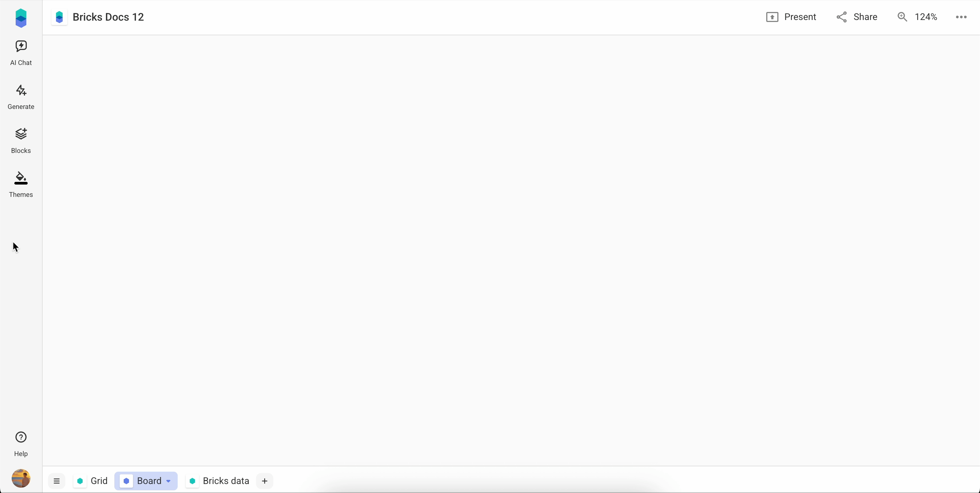Image resolution: width=980 pixels, height=493 pixels.
Task: Click the Share button
Action: (857, 17)
